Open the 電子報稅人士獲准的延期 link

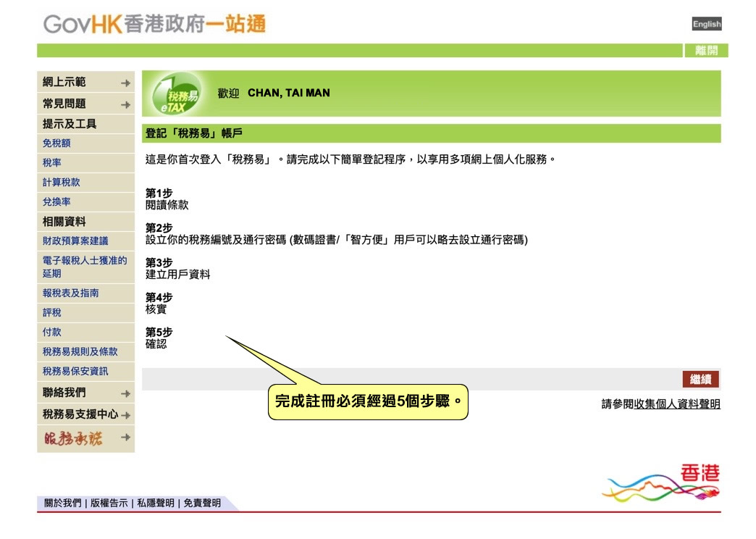[x=85, y=267]
